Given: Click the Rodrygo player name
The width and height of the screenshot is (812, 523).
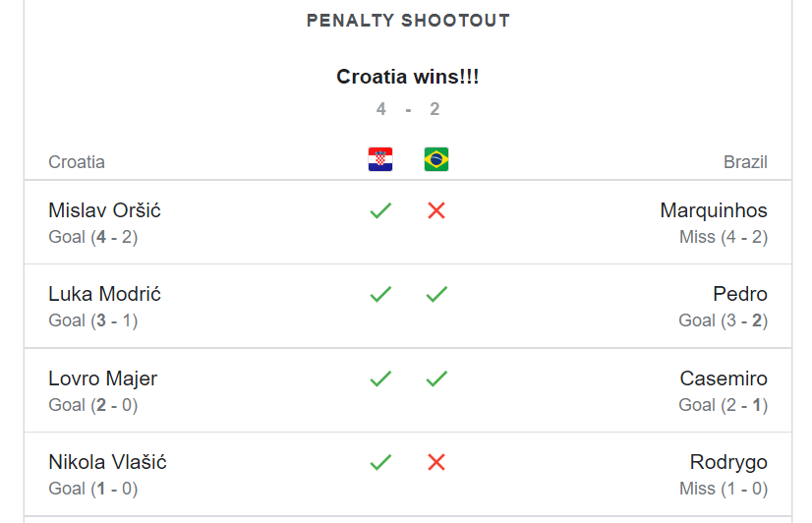Looking at the screenshot, I should (x=728, y=462).
